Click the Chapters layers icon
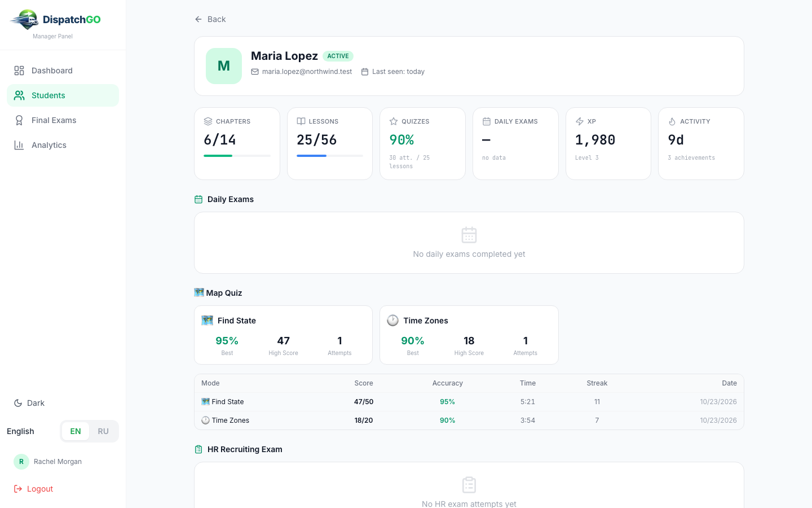The image size is (812, 508). [x=208, y=121]
